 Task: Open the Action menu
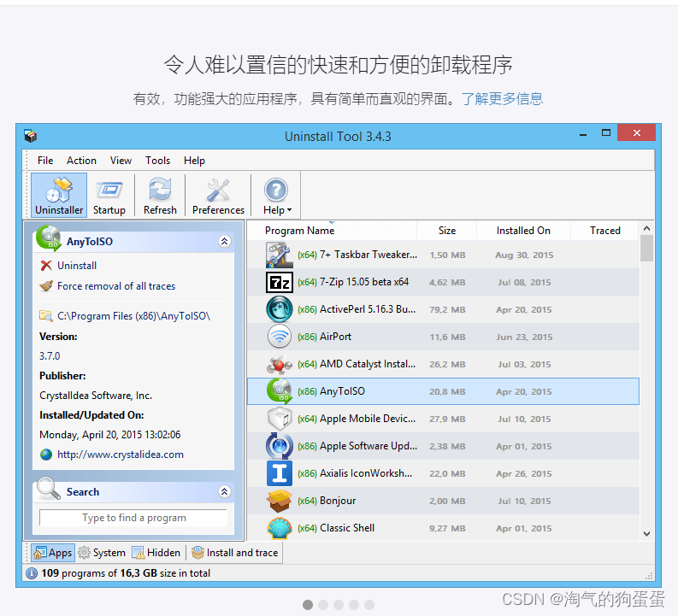pyautogui.click(x=81, y=161)
